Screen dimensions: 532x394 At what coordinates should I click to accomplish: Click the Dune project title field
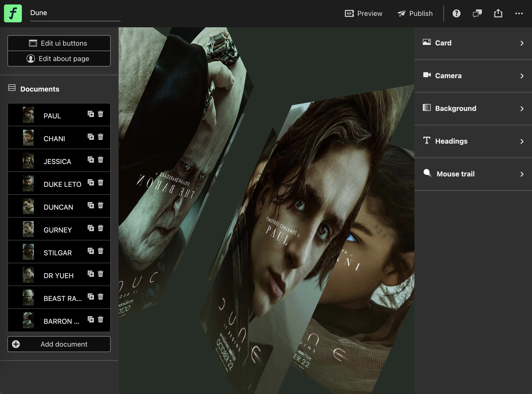75,13
